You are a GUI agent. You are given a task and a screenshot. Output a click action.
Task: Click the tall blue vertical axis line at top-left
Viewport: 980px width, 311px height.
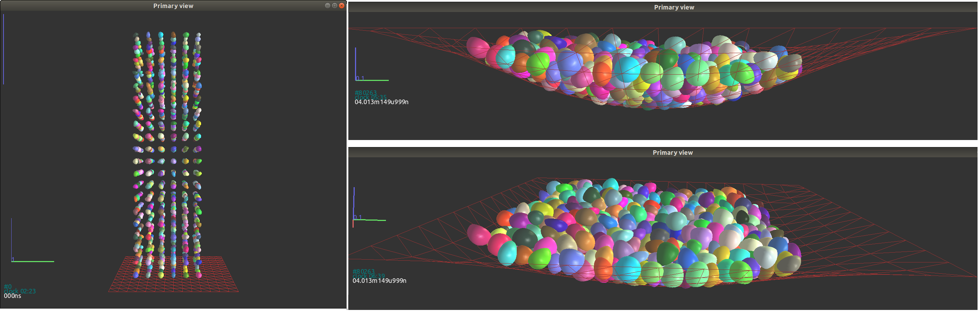(4, 50)
